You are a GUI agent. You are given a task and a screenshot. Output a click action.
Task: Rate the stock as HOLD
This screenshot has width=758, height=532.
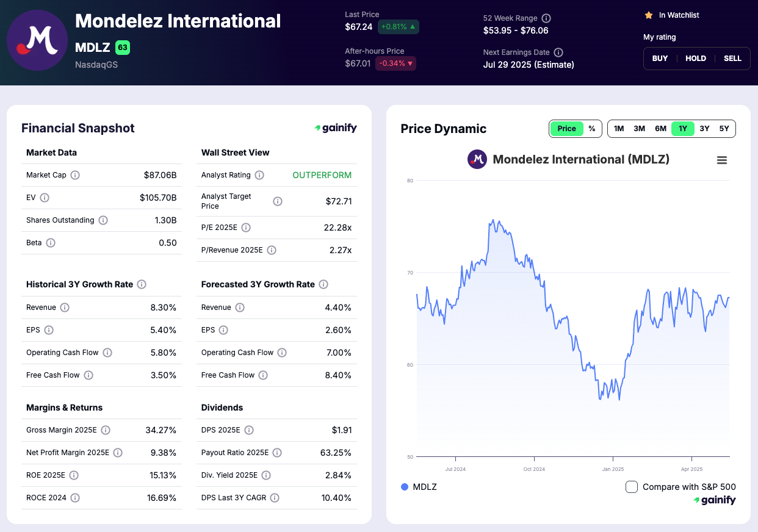(x=696, y=59)
